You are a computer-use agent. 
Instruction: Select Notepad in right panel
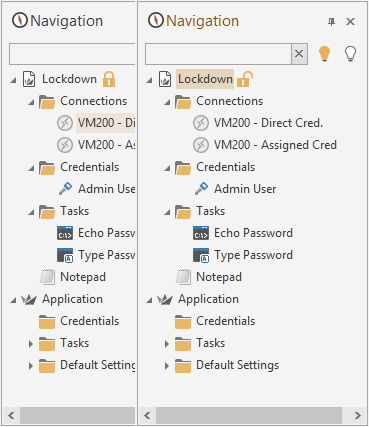tap(219, 277)
